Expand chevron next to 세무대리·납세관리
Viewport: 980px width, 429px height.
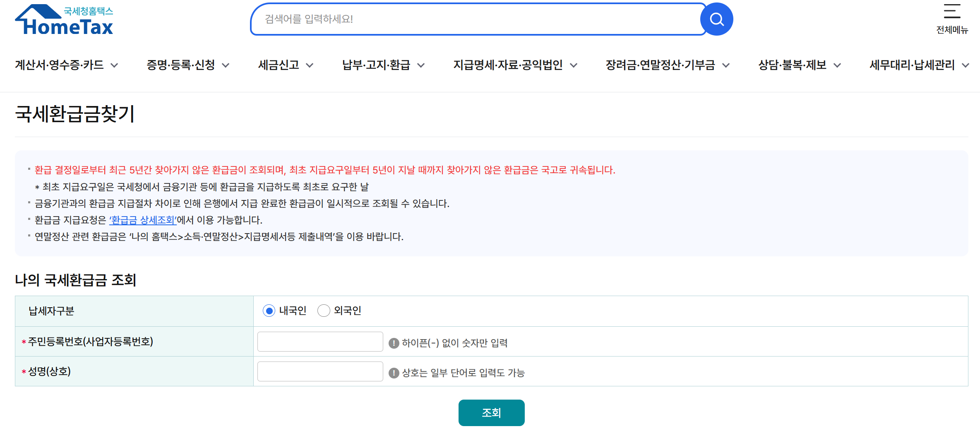[966, 65]
